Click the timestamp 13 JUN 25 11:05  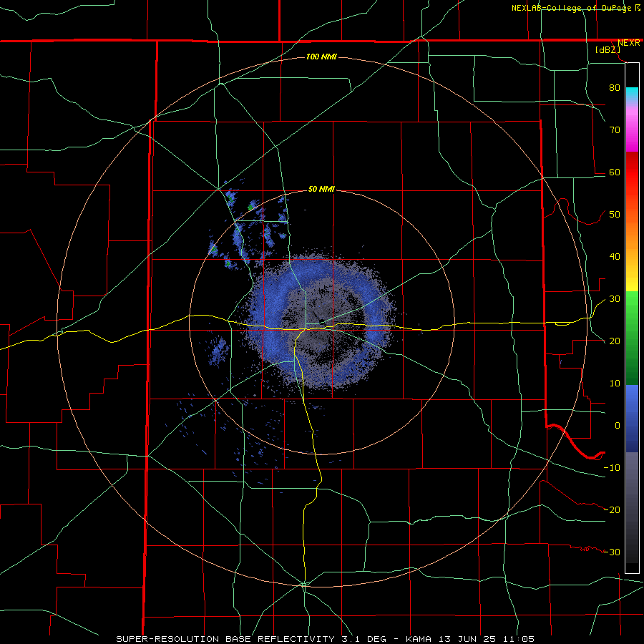click(487, 639)
